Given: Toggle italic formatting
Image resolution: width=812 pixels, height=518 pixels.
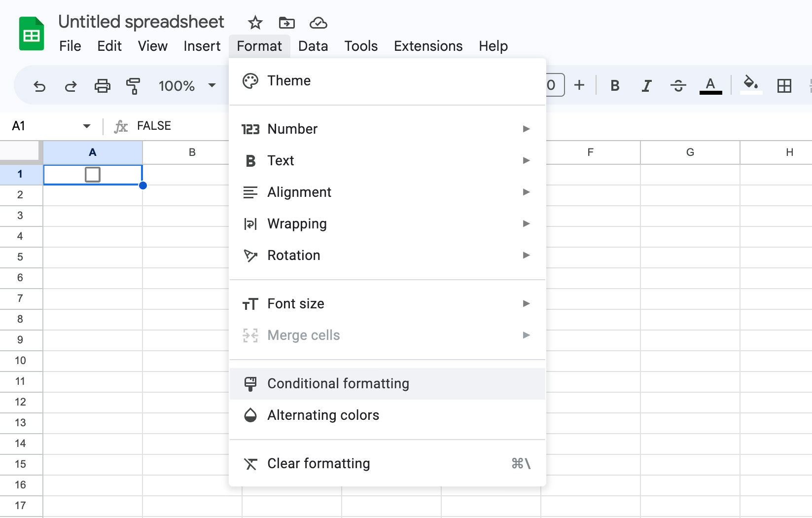Looking at the screenshot, I should coord(646,86).
